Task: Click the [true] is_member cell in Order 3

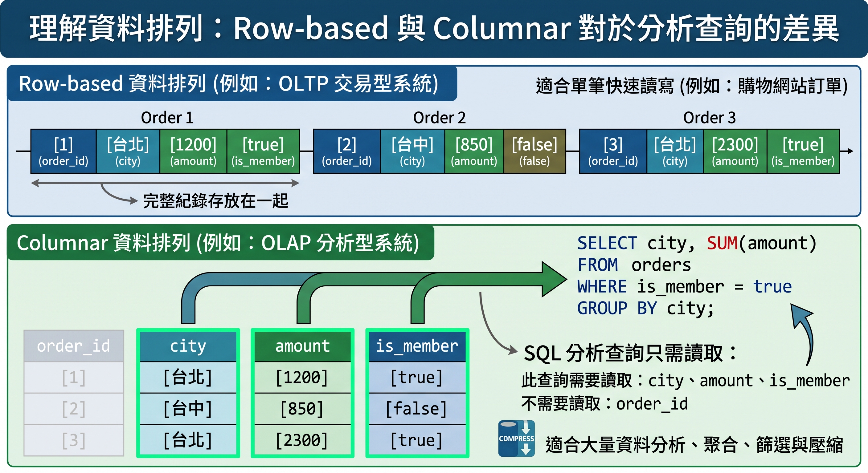Action: coord(803,151)
